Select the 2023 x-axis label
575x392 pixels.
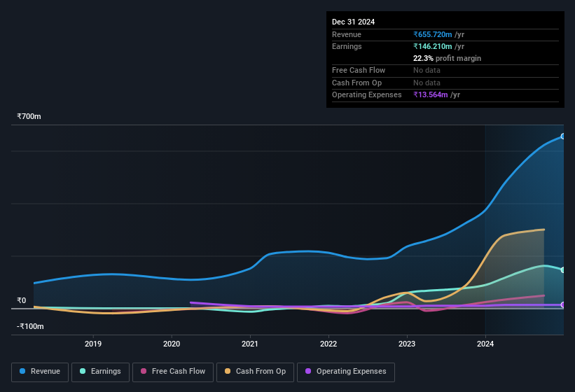407,344
